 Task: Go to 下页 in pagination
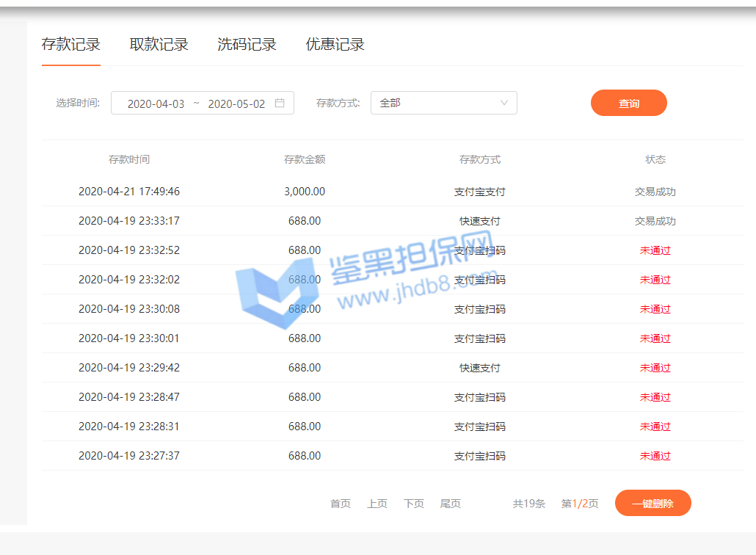[413, 504]
